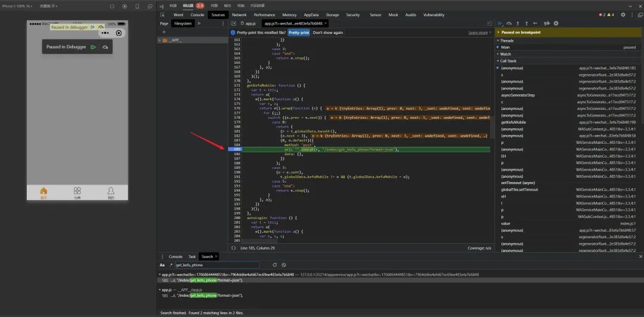Open DevTools more options kebab menu
644x317 pixels.
click(x=631, y=15)
